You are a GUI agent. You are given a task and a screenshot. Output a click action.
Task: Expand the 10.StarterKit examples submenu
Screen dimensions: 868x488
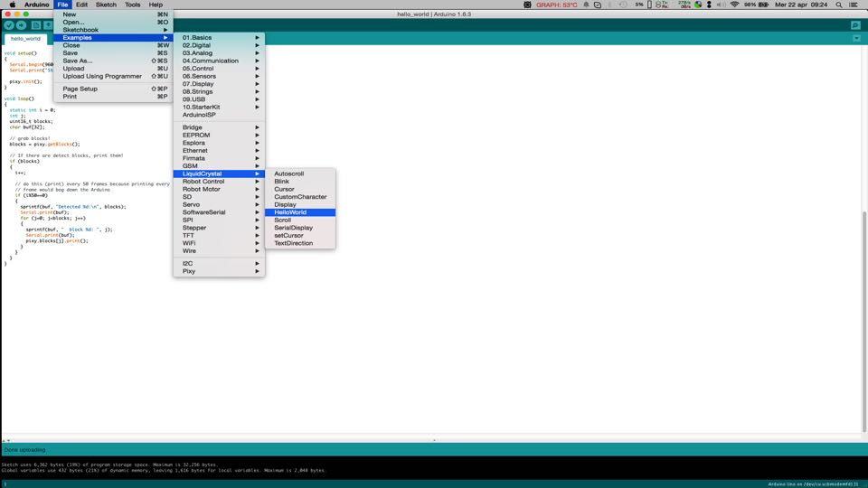tap(219, 108)
